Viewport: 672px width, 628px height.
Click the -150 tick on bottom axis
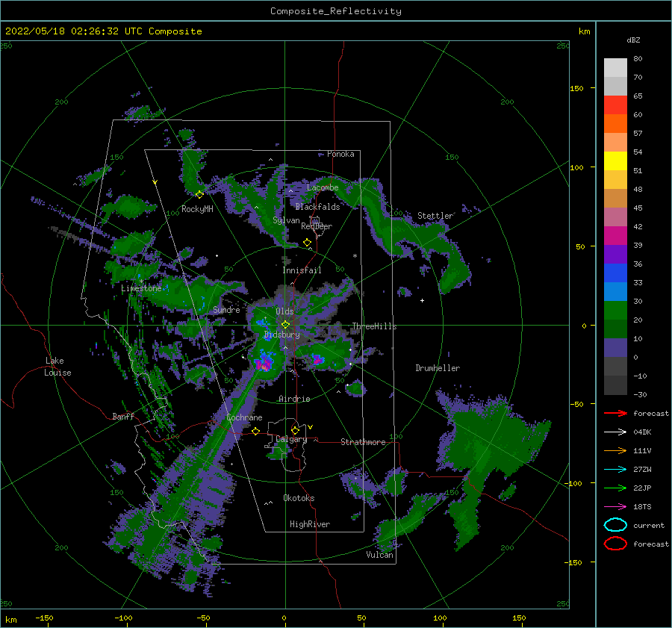(x=44, y=618)
